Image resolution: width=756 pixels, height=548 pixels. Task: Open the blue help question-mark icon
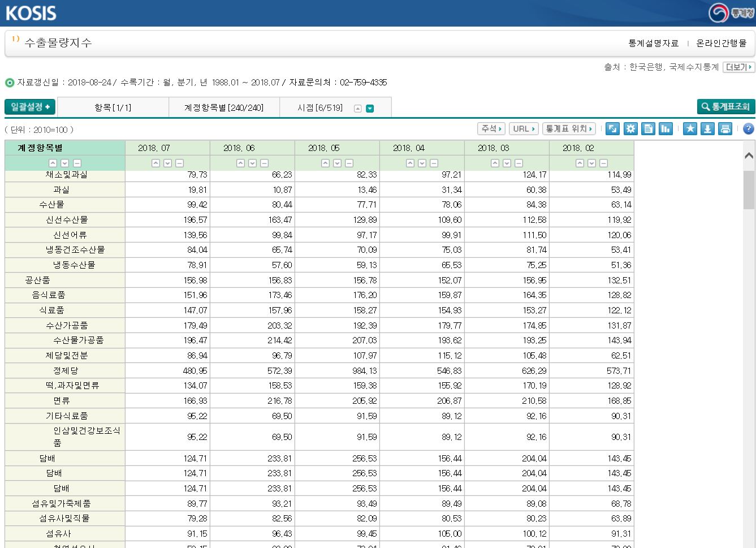coord(748,129)
